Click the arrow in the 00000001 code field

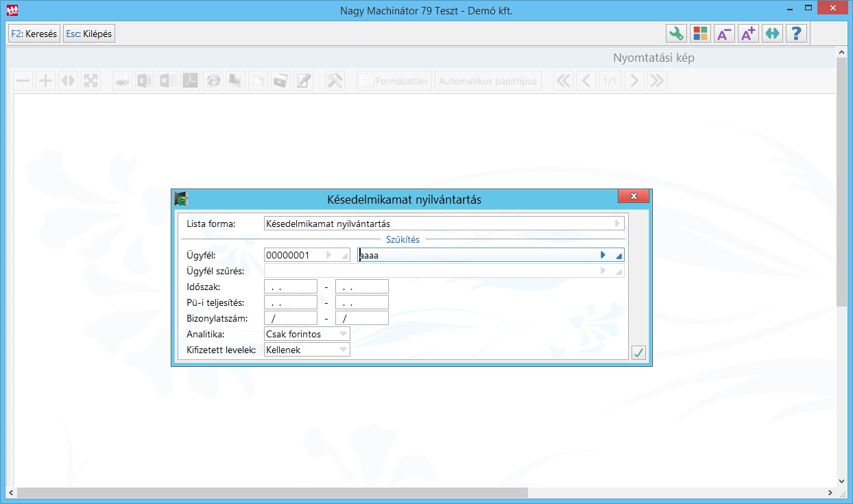(329, 255)
